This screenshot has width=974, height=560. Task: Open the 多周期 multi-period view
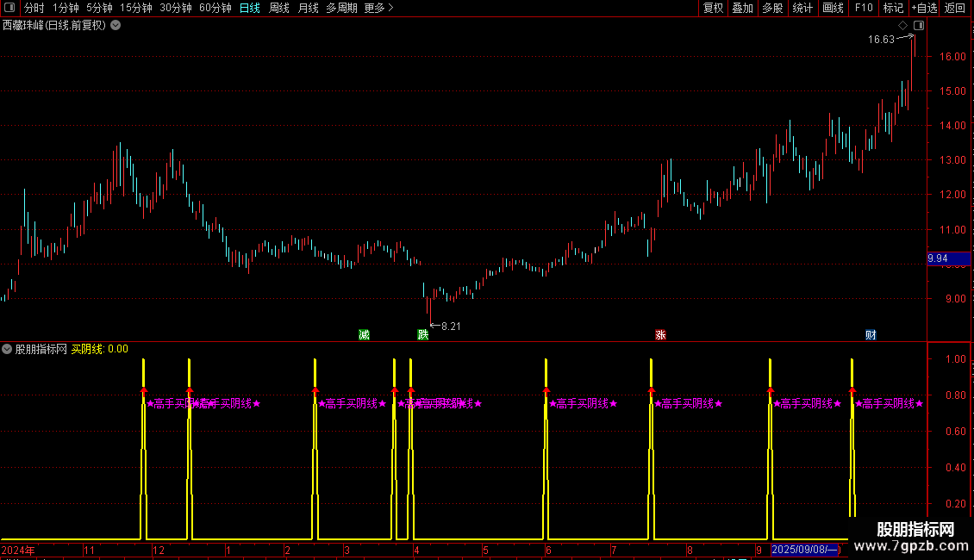(x=341, y=8)
